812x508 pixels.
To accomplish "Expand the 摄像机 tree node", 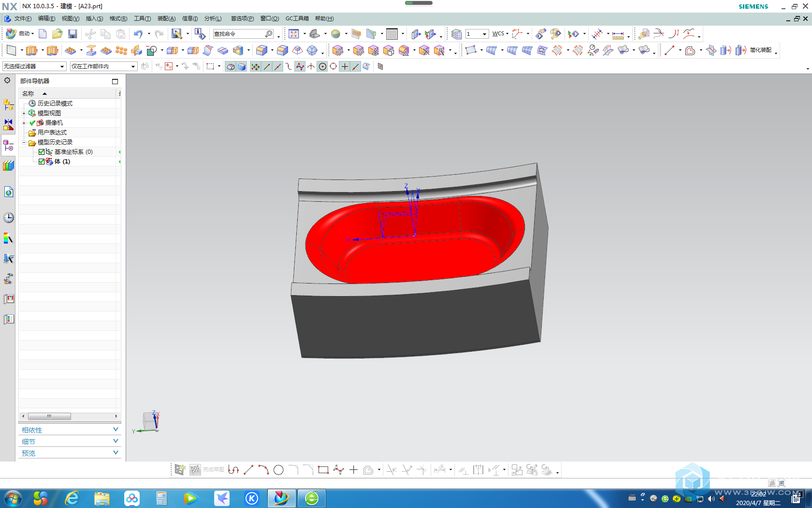I will (x=24, y=123).
